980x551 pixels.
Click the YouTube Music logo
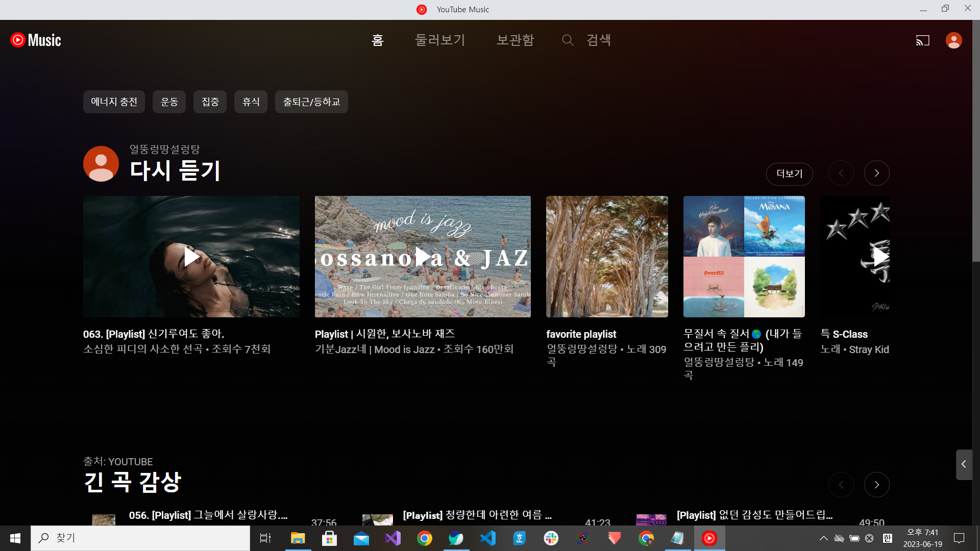[36, 40]
